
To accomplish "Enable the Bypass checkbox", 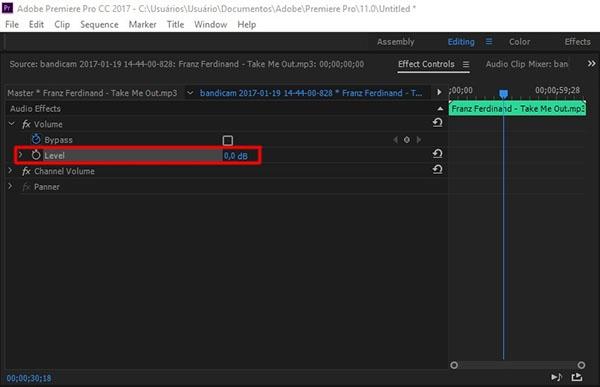I will (228, 140).
